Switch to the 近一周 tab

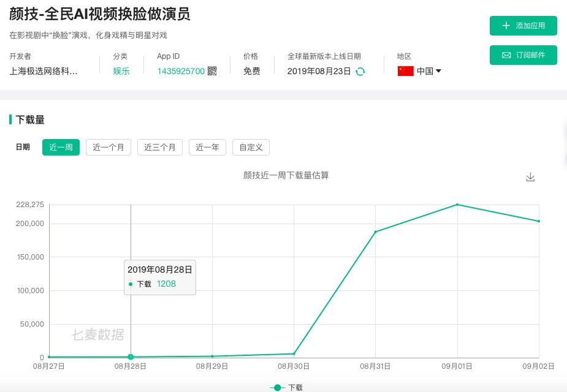click(x=61, y=147)
